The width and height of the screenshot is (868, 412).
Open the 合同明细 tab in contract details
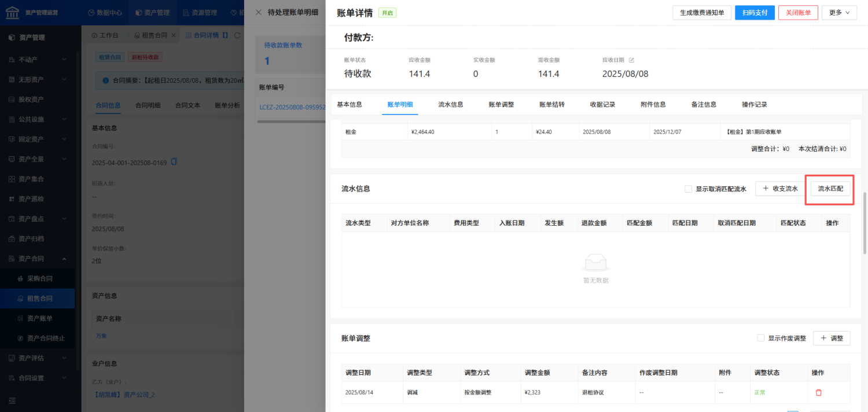point(148,105)
